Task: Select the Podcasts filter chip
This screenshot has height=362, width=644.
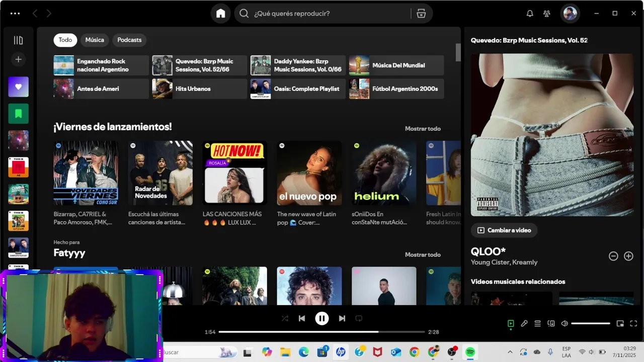Action: [x=129, y=40]
